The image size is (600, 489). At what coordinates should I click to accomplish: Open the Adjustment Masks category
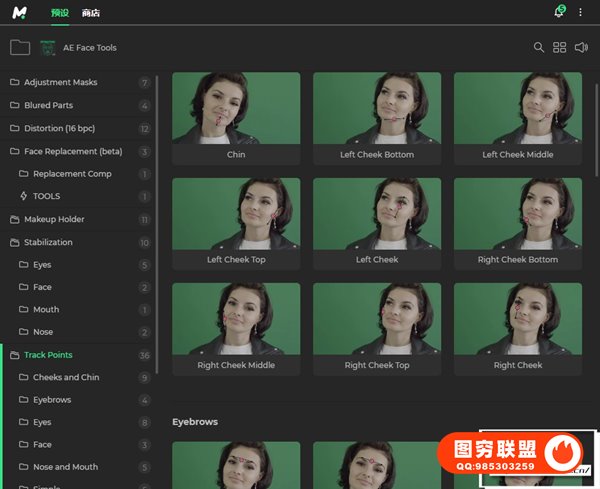point(60,82)
